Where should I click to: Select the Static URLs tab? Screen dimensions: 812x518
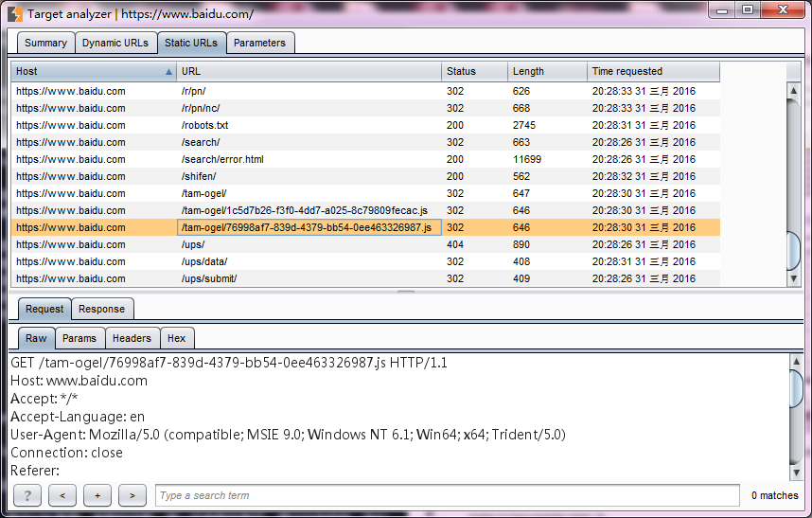(x=191, y=43)
